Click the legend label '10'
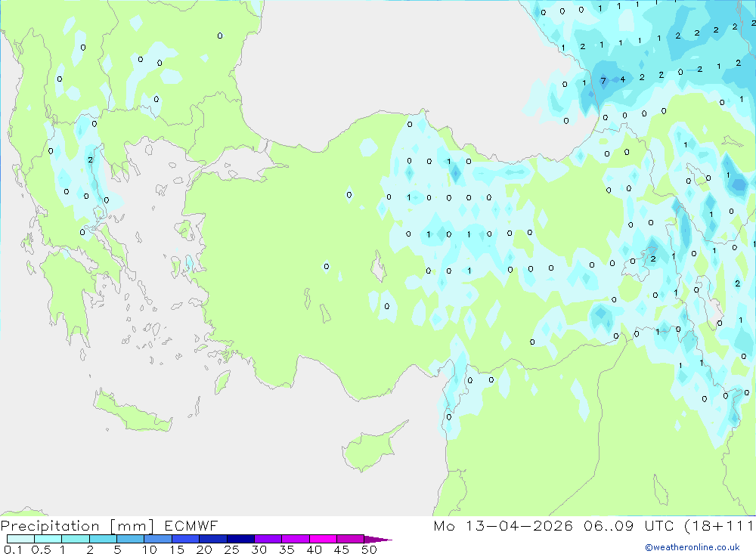Viewport: 756px width, 554px height. [150, 549]
